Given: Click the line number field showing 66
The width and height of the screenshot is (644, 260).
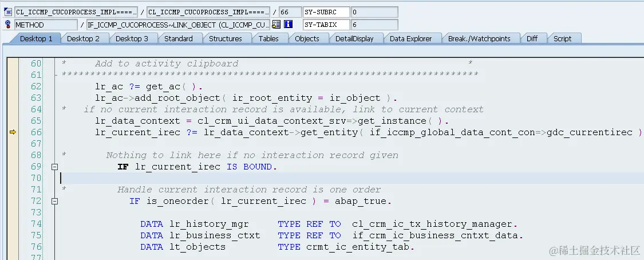Looking at the screenshot, I should coord(290,12).
